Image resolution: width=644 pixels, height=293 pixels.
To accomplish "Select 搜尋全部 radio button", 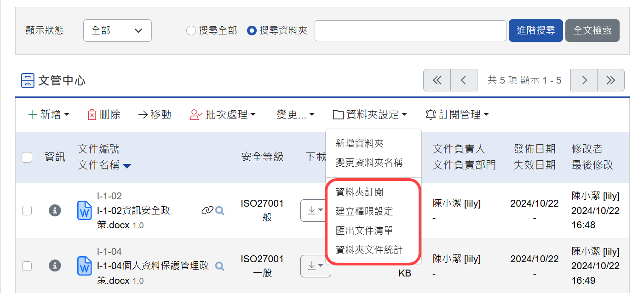I will (191, 31).
